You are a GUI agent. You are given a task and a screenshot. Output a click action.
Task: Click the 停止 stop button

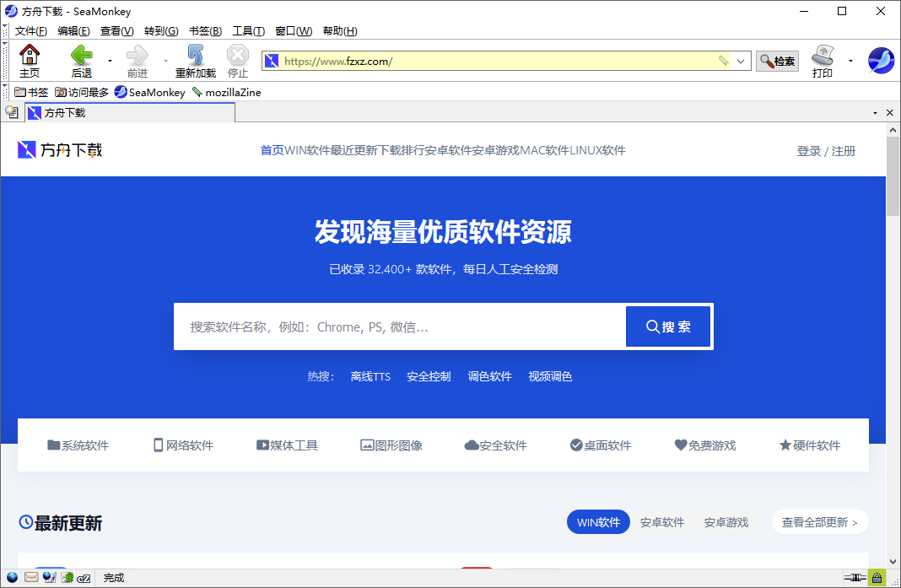point(237,61)
